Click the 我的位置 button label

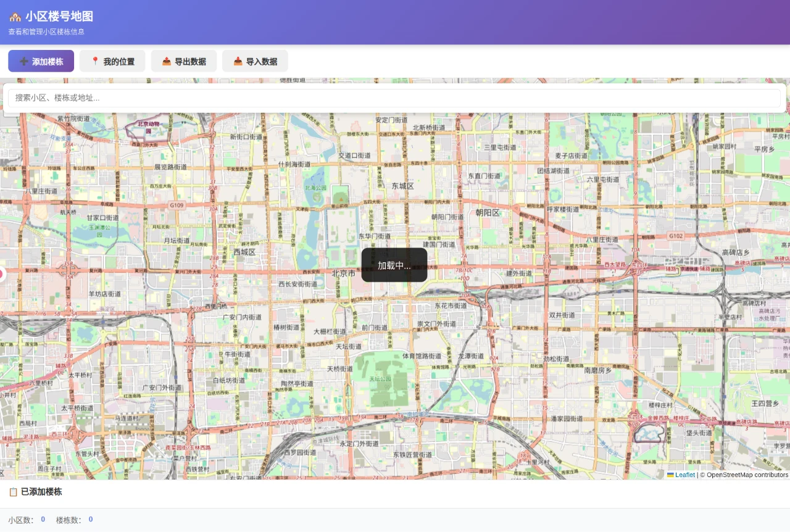[x=119, y=62]
